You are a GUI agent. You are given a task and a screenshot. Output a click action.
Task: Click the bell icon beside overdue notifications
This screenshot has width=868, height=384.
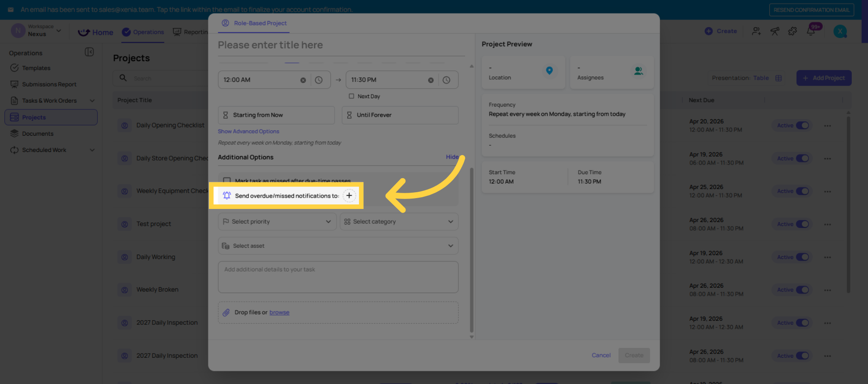[227, 195]
